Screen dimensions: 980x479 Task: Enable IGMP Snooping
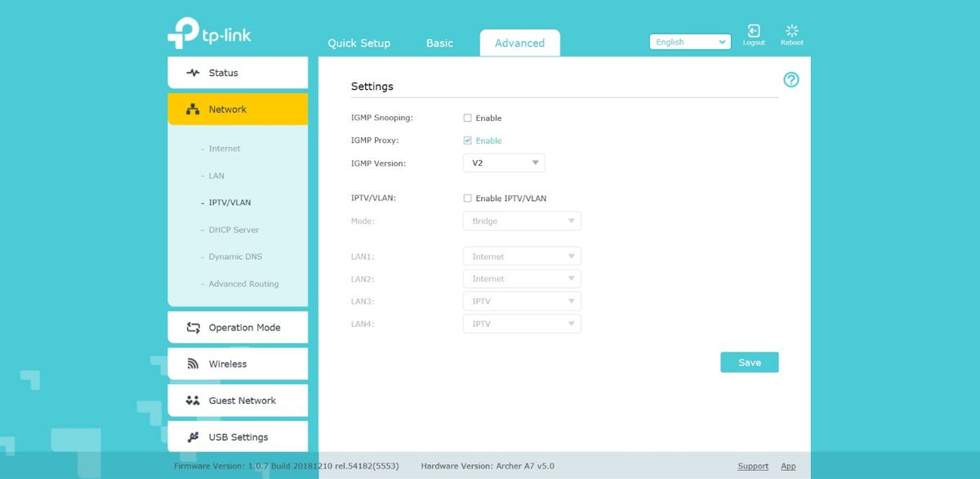click(x=467, y=118)
